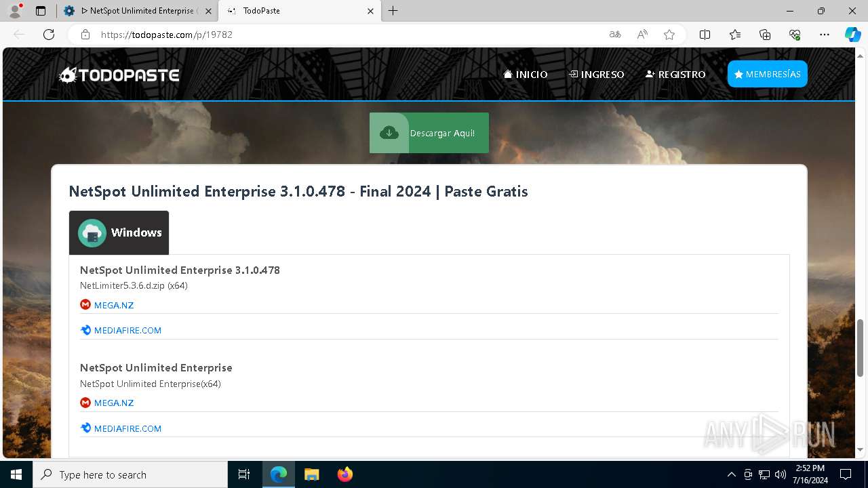Open the Favorites list icon
Image resolution: width=868 pixels, height=488 pixels.
tap(735, 35)
